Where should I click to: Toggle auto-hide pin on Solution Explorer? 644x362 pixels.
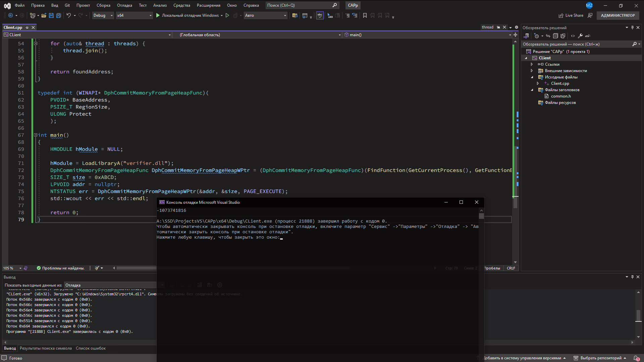point(632,27)
